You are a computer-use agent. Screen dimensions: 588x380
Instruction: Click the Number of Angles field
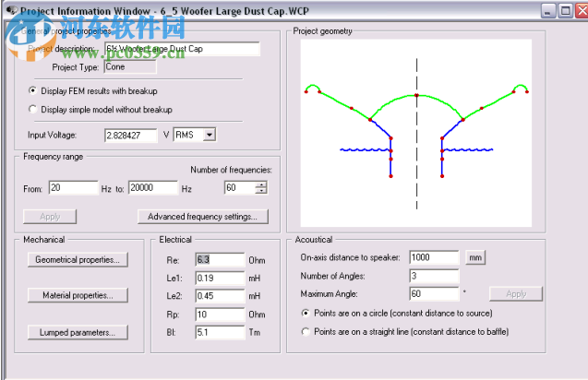(x=434, y=276)
